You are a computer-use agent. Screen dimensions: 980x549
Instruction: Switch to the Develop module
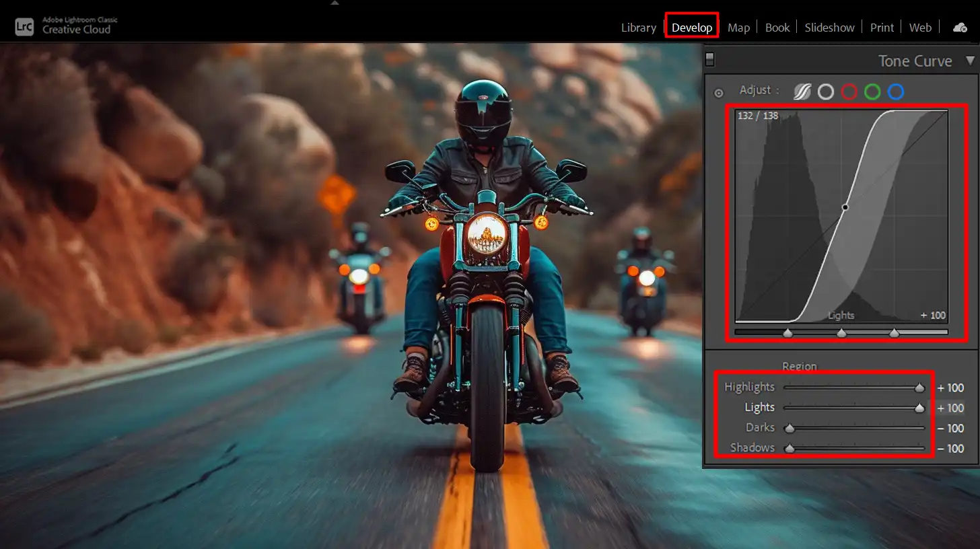(692, 28)
